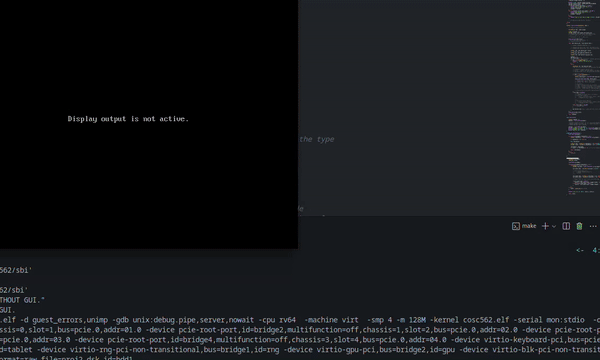600x360 pixels.
Task: Open a new terminal with plus icon
Action: tap(545, 226)
